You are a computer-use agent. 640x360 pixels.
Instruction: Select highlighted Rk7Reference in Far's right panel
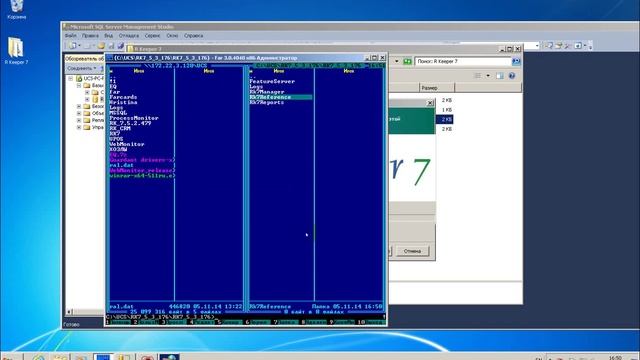coord(281,97)
